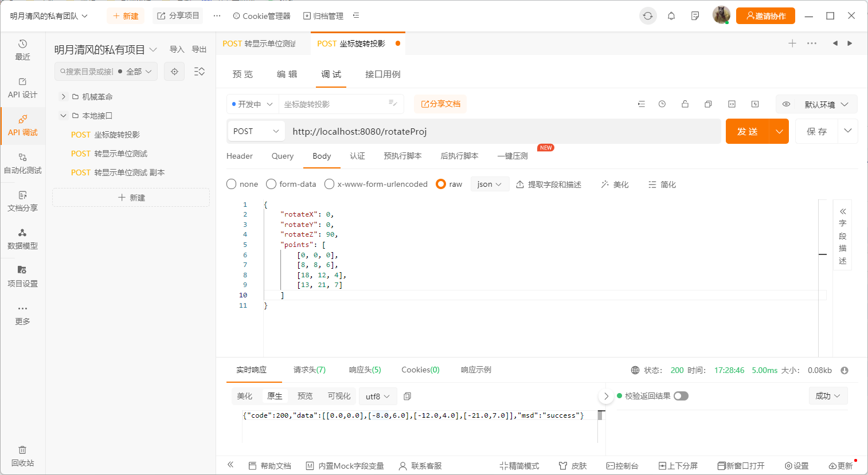Image resolution: width=868 pixels, height=475 pixels.
Task: Click the 搜索目录或接口 search field
Action: pyautogui.click(x=86, y=72)
